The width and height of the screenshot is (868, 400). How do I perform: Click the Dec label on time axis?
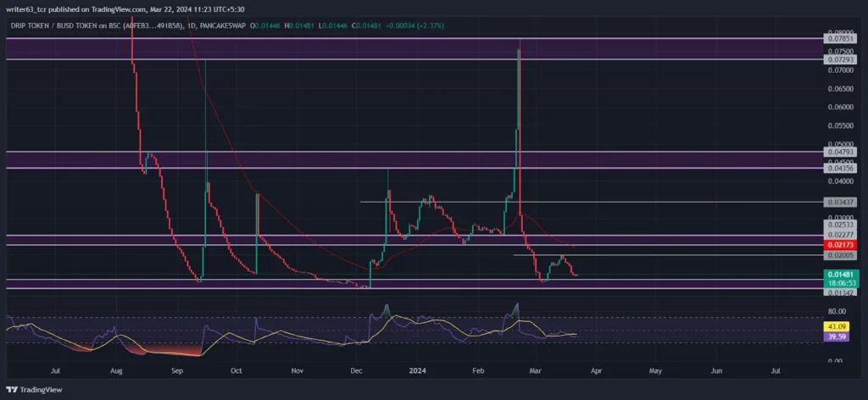coord(357,370)
